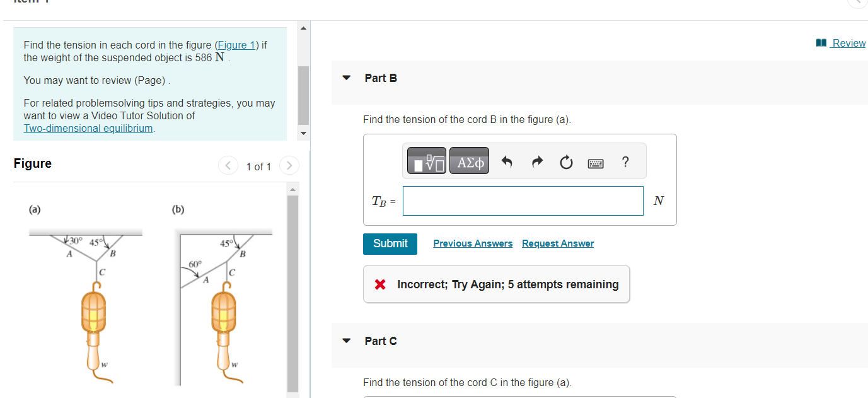
Task: Show the equation editor keyboard shortcuts
Action: pos(595,161)
